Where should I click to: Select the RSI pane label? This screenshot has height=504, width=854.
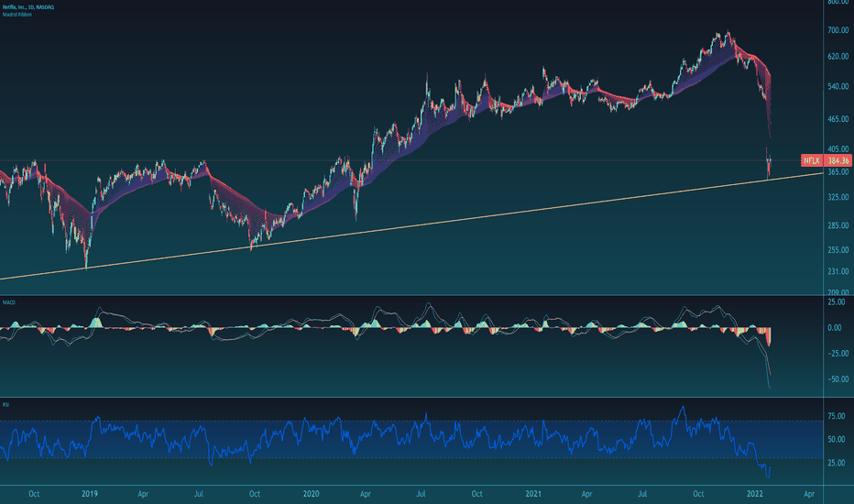pyautogui.click(x=6, y=405)
